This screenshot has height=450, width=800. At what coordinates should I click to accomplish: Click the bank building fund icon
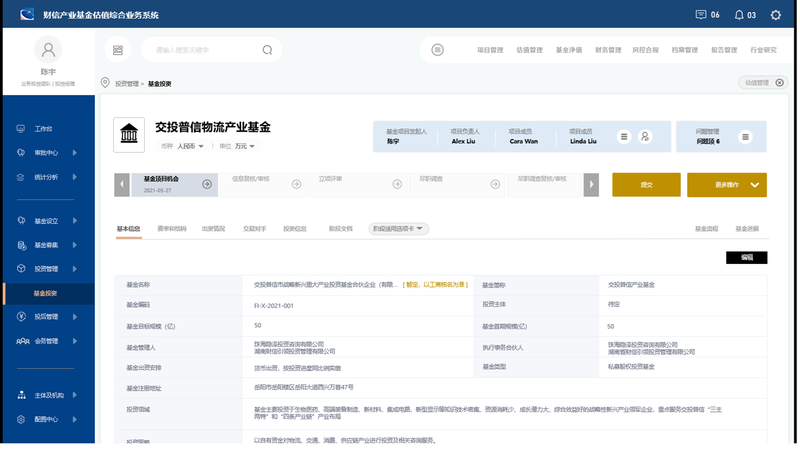tap(129, 135)
